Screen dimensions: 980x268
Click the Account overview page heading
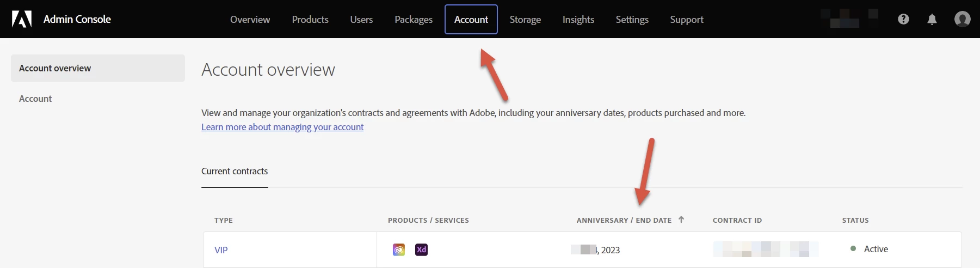click(x=268, y=70)
